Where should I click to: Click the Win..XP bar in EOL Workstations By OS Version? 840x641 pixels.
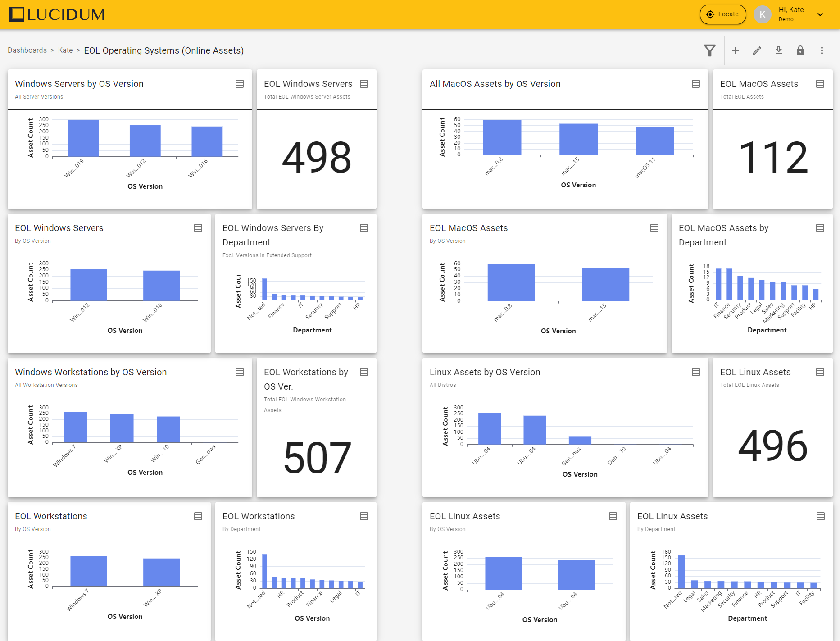click(x=161, y=573)
